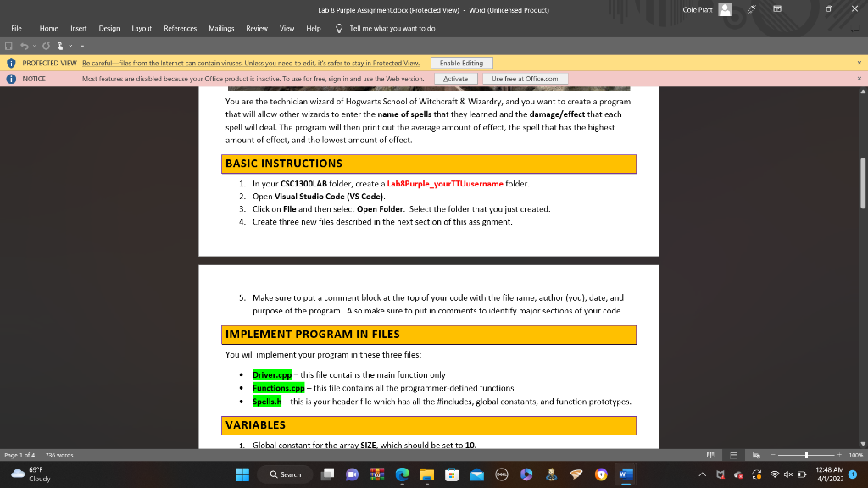
Task: Undo the last action
Action: pos(24,45)
